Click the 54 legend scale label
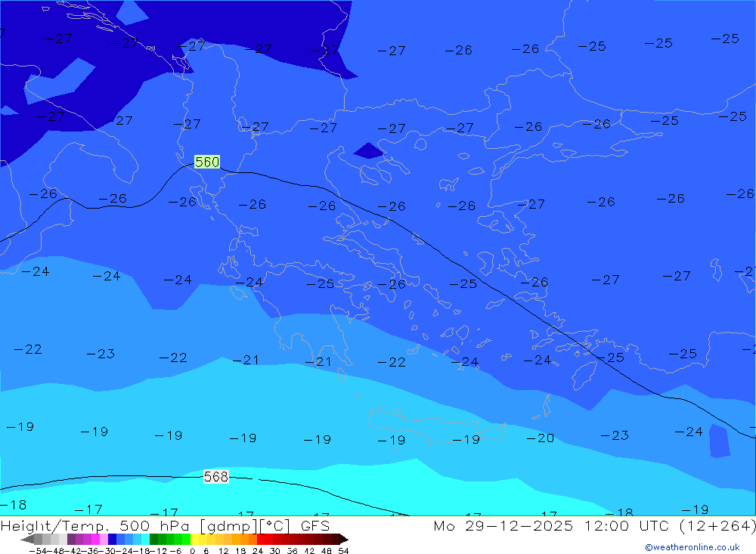The width and height of the screenshot is (756, 554). pos(343,551)
